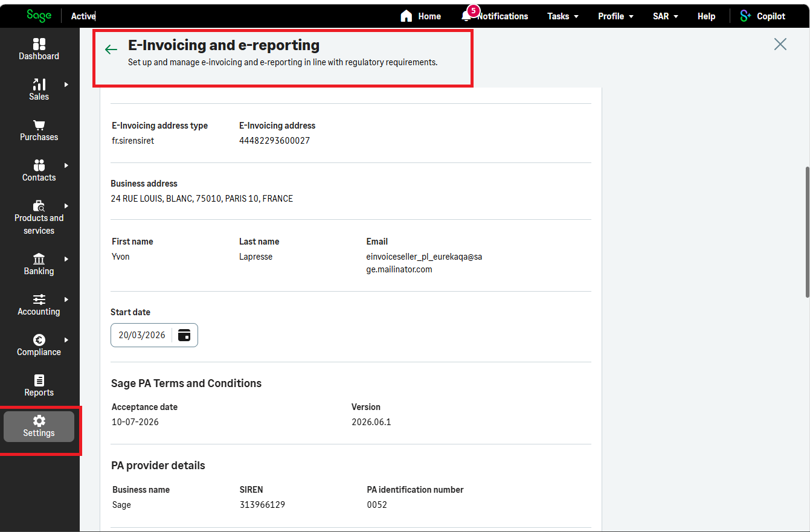Expand the Accounting submenu arrow
Screen dimensions: 810x532
click(66, 300)
